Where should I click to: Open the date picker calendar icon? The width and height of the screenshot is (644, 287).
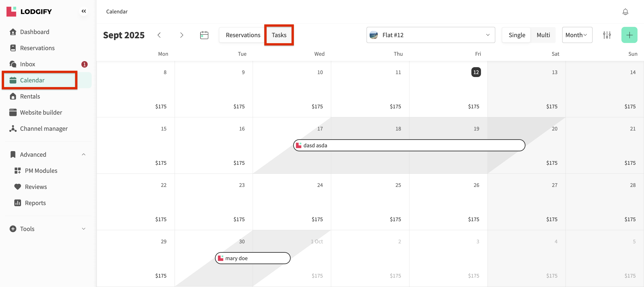204,35
